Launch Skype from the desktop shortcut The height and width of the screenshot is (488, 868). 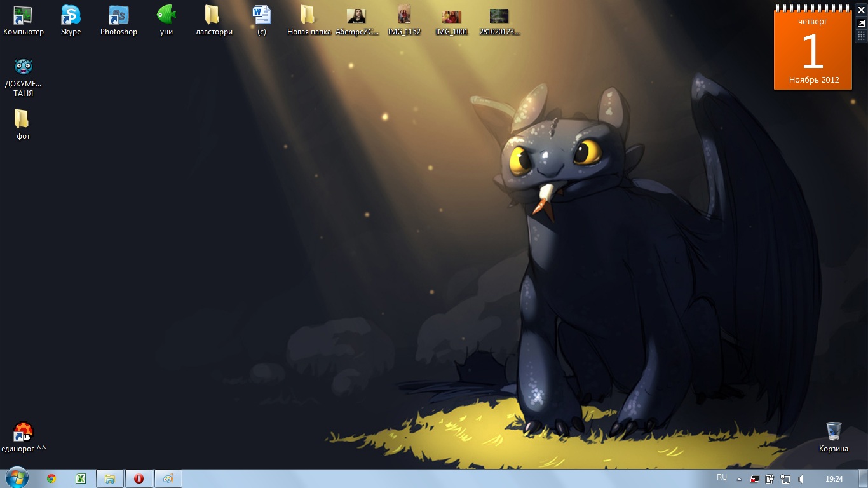coord(71,20)
